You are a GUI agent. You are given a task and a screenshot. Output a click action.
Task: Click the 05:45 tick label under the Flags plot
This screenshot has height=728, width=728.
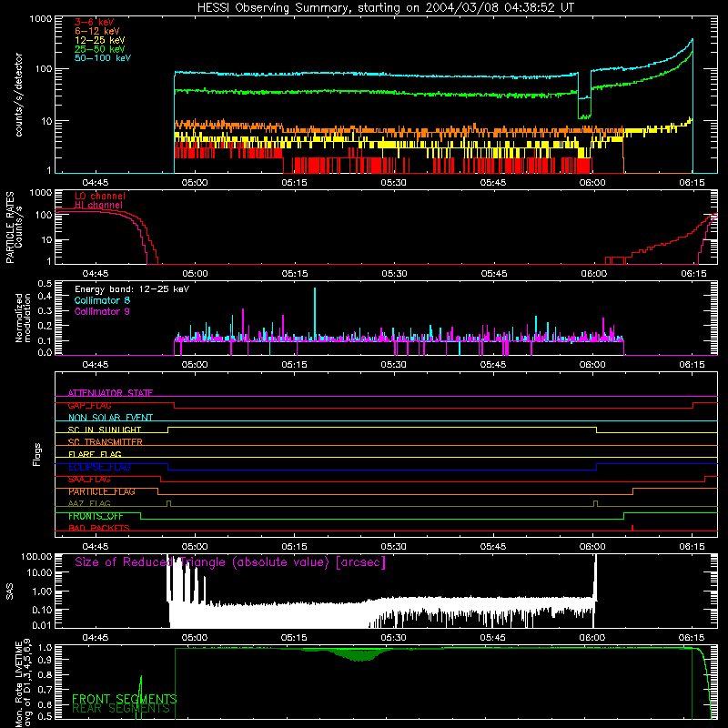(x=493, y=547)
